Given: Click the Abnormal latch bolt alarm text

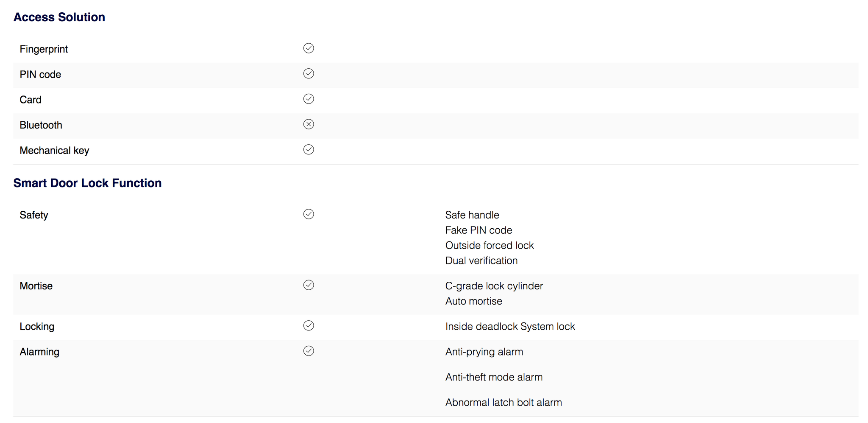Looking at the screenshot, I should click(504, 403).
